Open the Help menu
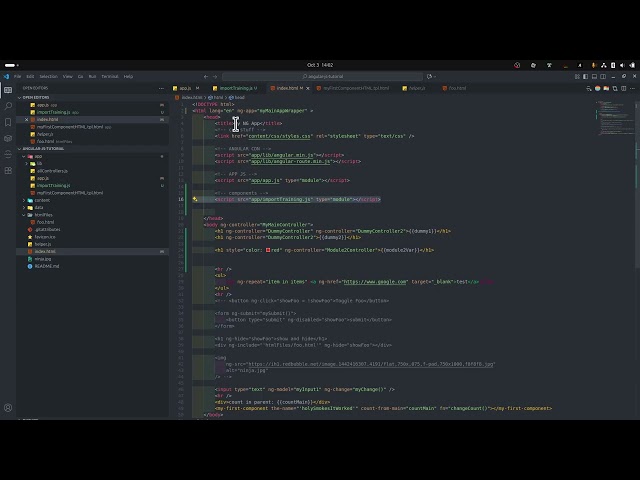This screenshot has height=480, width=640. [128, 76]
